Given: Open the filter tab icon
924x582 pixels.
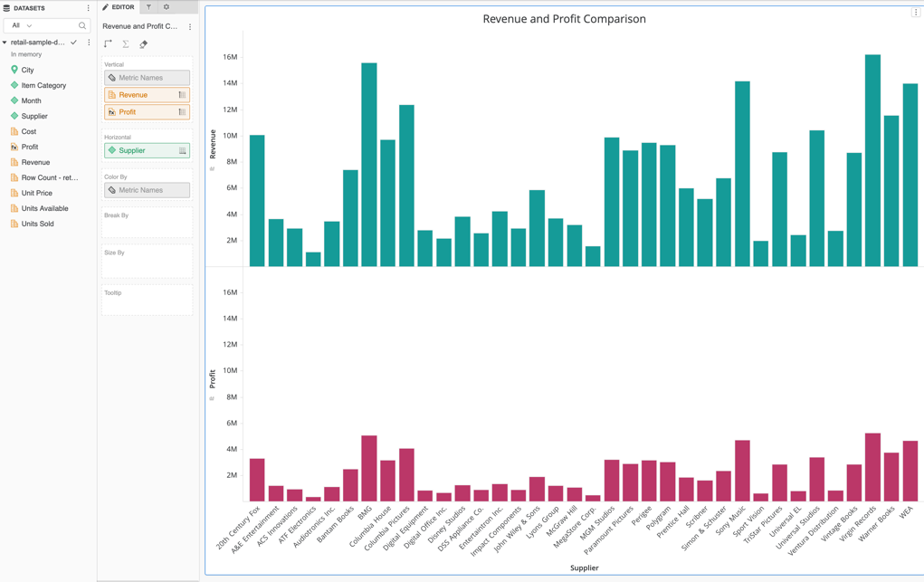Looking at the screenshot, I should (x=149, y=7).
